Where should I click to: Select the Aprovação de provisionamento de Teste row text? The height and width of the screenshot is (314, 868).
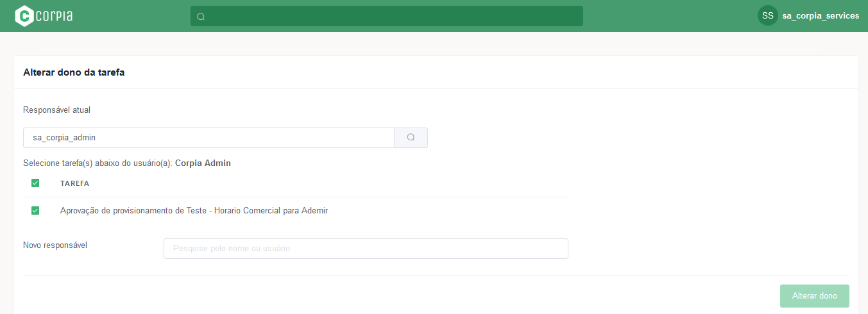click(194, 211)
